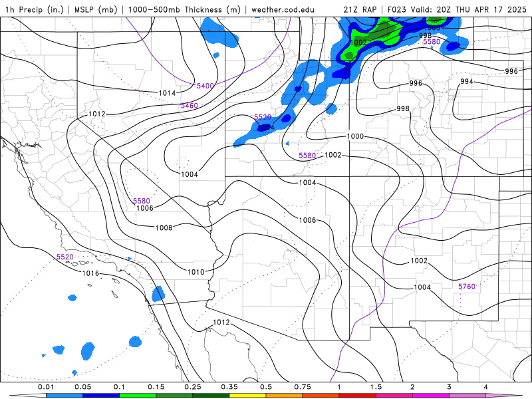The width and height of the screenshot is (532, 399).
Task: Click the "1000-500mb Thickness (m)" header label
Action: [184, 9]
